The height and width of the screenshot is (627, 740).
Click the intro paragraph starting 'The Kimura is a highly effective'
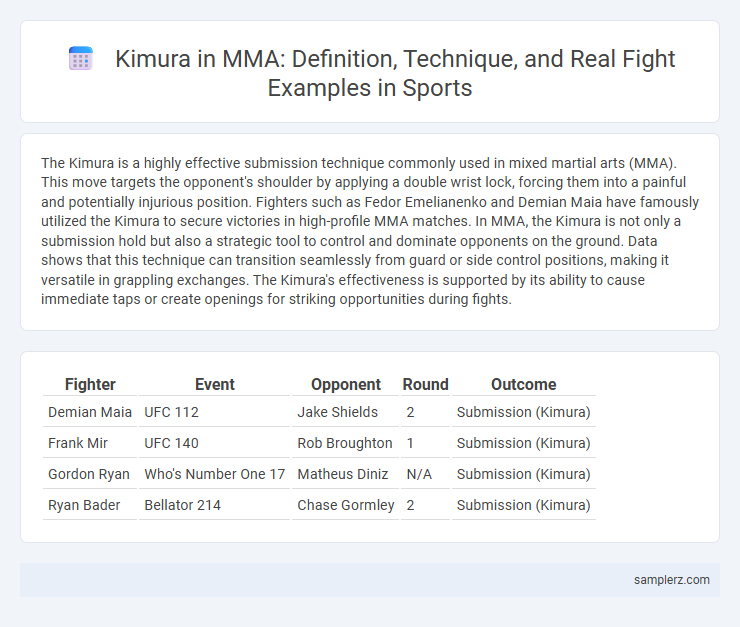[x=370, y=231]
